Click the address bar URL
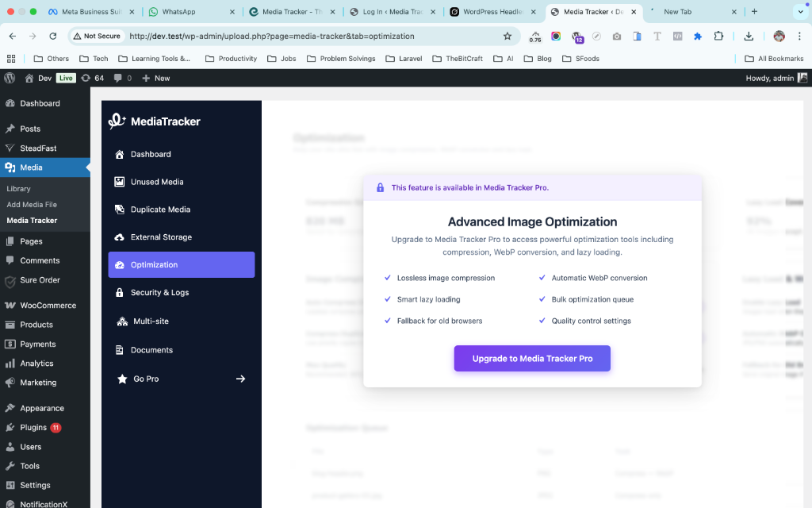Screen dimensions: 812x508 (x=272, y=37)
